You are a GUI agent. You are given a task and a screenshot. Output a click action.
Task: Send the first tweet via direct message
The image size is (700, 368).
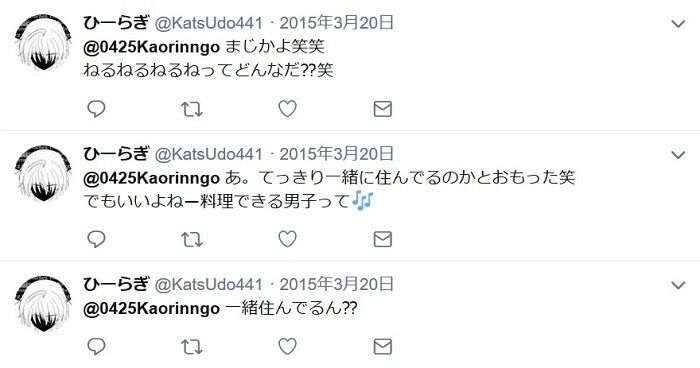(383, 109)
